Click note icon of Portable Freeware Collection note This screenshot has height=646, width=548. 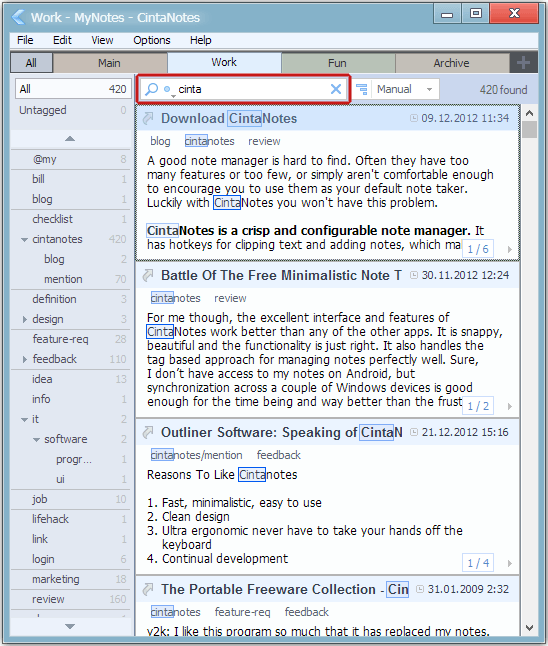[x=148, y=590]
